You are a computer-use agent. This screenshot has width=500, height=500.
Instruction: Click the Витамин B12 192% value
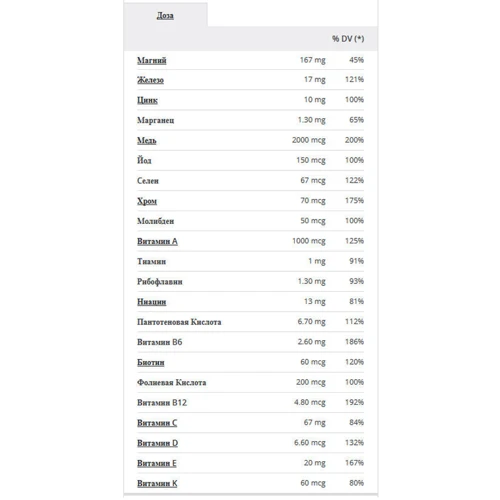(x=354, y=402)
